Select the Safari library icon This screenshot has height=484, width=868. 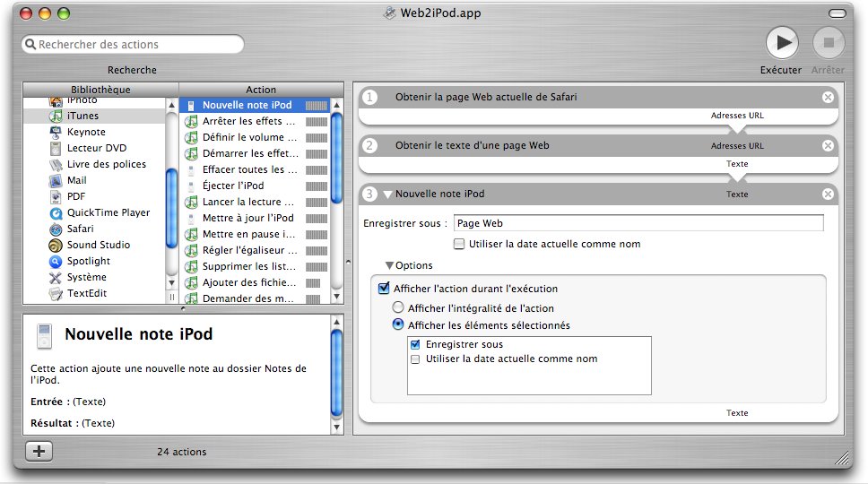(x=56, y=229)
